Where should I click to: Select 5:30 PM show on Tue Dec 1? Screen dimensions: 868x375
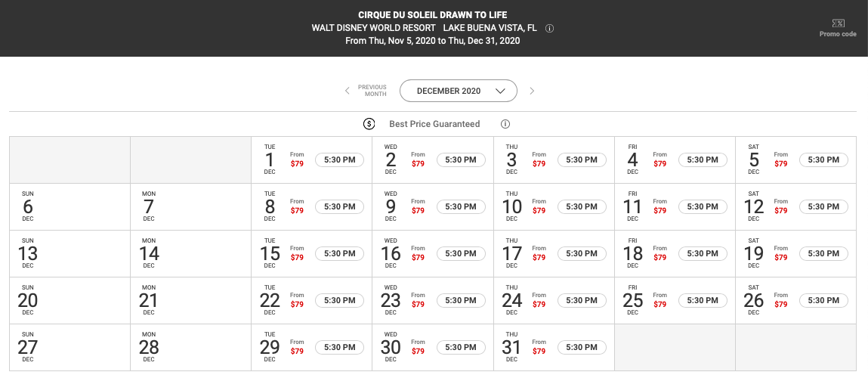339,160
